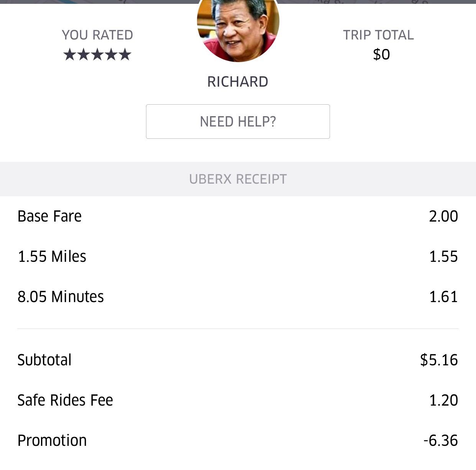476x470 pixels.
Task: Tap the 2.00 base fare amount
Action: click(x=443, y=216)
